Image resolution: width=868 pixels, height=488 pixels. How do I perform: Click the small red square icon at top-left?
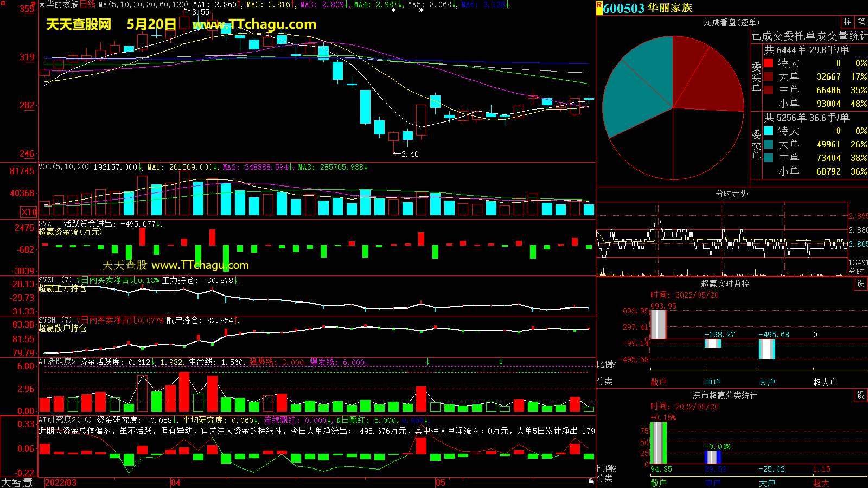click(3, 3)
